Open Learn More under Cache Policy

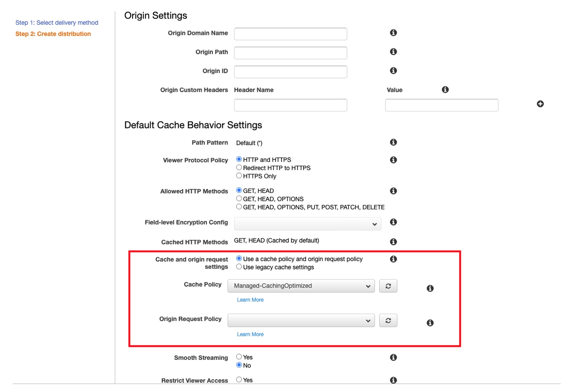(250, 300)
